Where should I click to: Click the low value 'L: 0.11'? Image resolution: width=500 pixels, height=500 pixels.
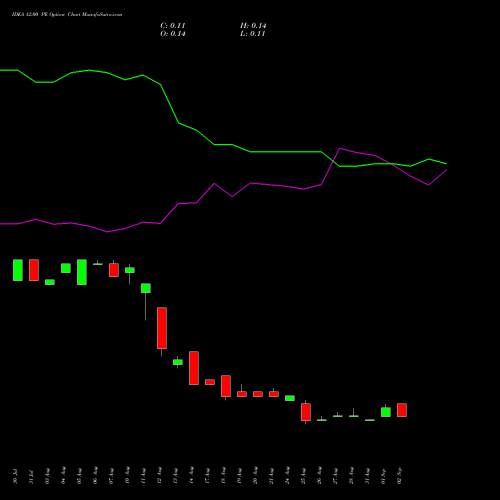253,34
